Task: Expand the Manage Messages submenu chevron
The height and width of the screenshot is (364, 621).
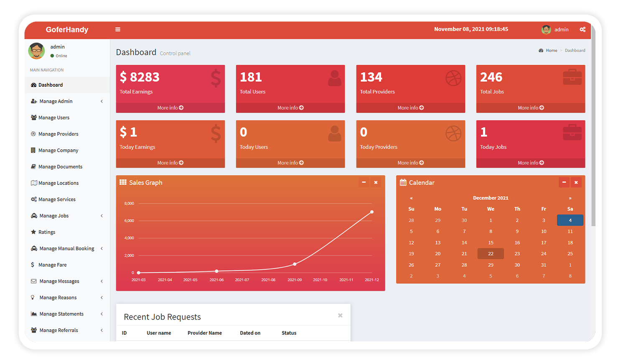Action: click(102, 281)
